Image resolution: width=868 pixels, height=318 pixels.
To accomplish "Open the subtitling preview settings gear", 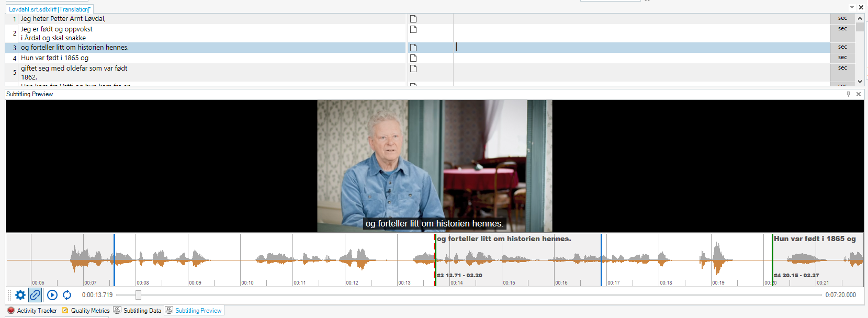I will [x=20, y=295].
